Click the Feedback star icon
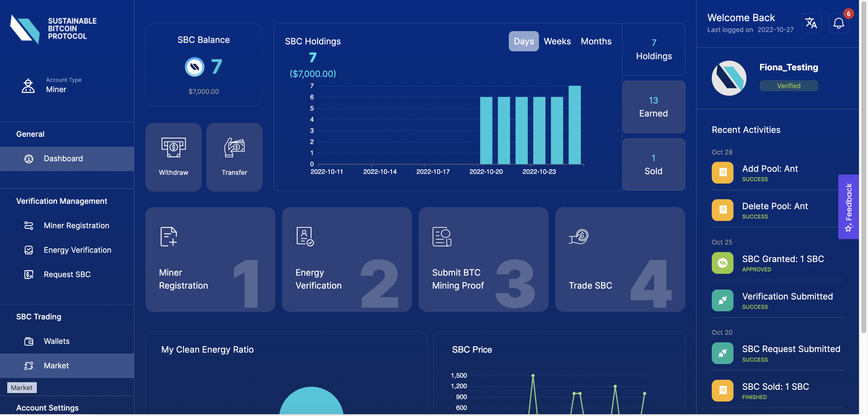This screenshot has width=868, height=416. coord(848,227)
